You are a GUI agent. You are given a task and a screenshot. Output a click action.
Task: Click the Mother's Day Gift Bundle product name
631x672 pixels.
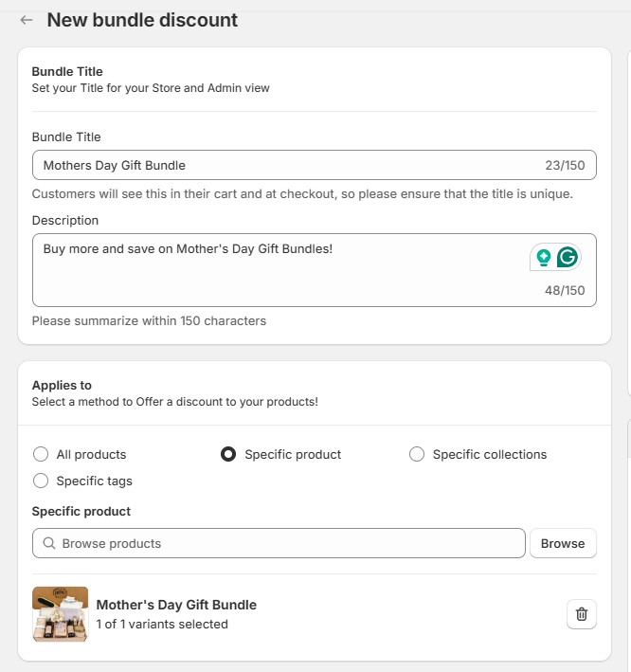coord(176,605)
